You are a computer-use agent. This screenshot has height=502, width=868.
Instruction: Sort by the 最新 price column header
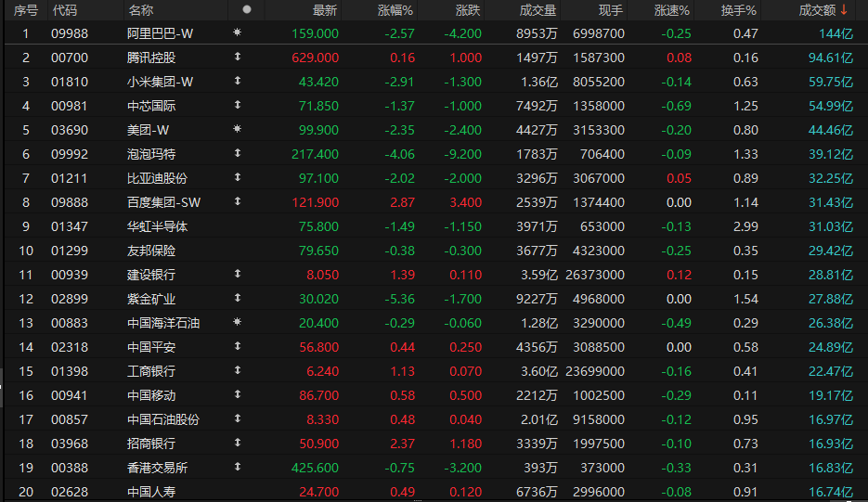pyautogui.click(x=324, y=10)
